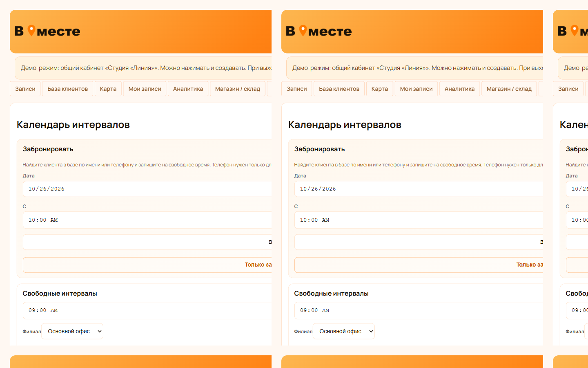Select the Аналитика tab in the left copy
Image resolution: width=588 pixels, height=368 pixels.
(188, 89)
